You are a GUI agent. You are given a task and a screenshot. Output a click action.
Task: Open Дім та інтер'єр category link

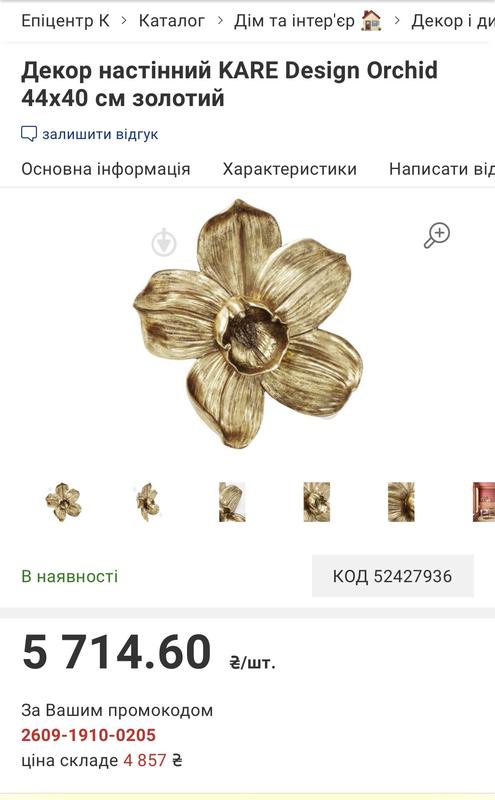(x=294, y=21)
